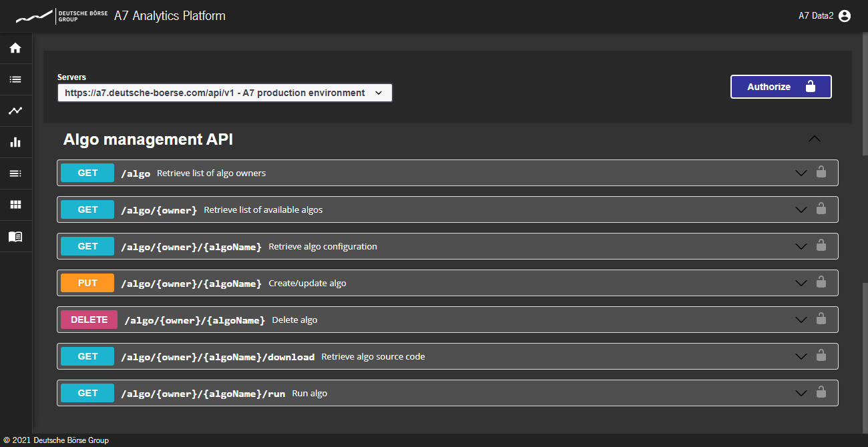Viewport: 868px width, 447px height.
Task: Open the Servers dropdown
Action: 224,93
